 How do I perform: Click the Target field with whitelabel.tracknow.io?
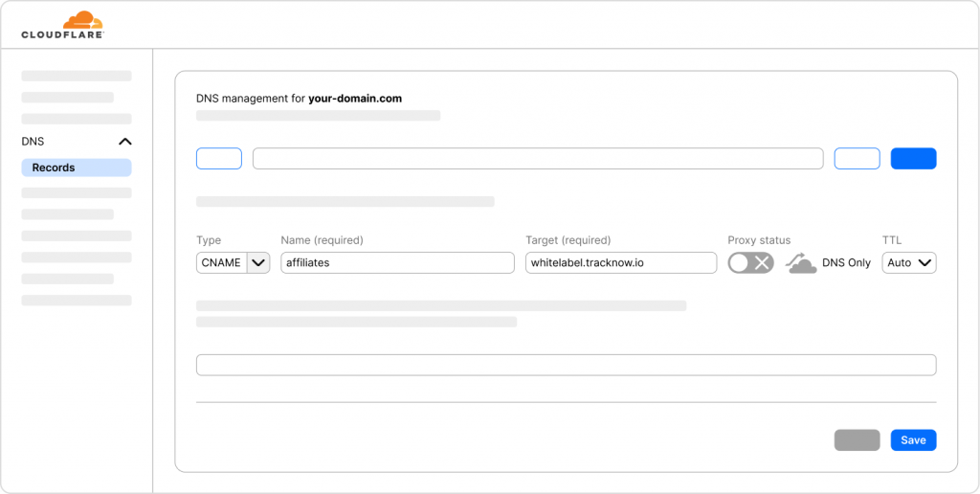(x=620, y=262)
